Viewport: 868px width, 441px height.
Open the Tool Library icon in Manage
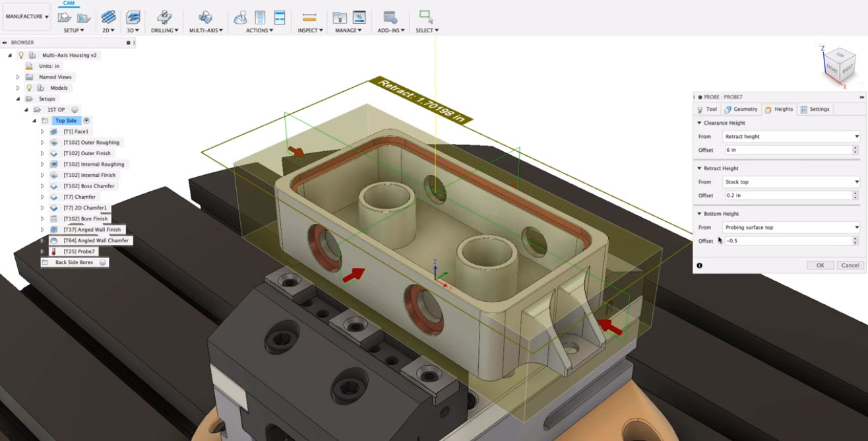point(340,17)
